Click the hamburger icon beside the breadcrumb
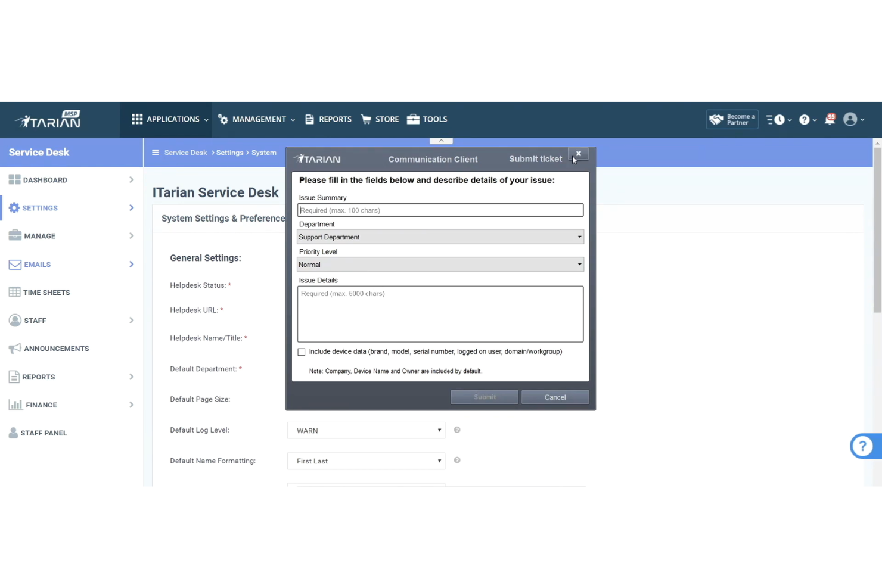The image size is (882, 588). (x=154, y=152)
